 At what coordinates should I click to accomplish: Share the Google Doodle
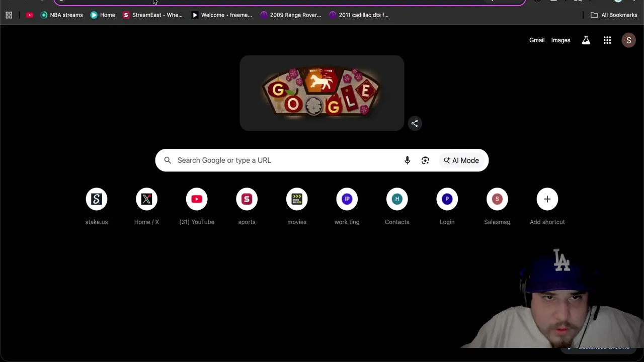click(415, 123)
